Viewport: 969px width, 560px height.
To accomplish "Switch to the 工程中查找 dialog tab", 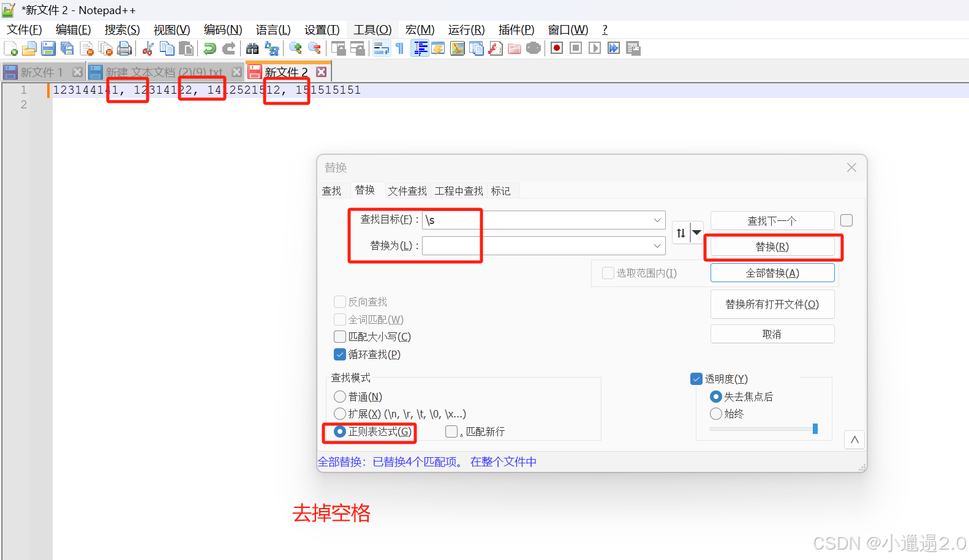I will [x=459, y=191].
